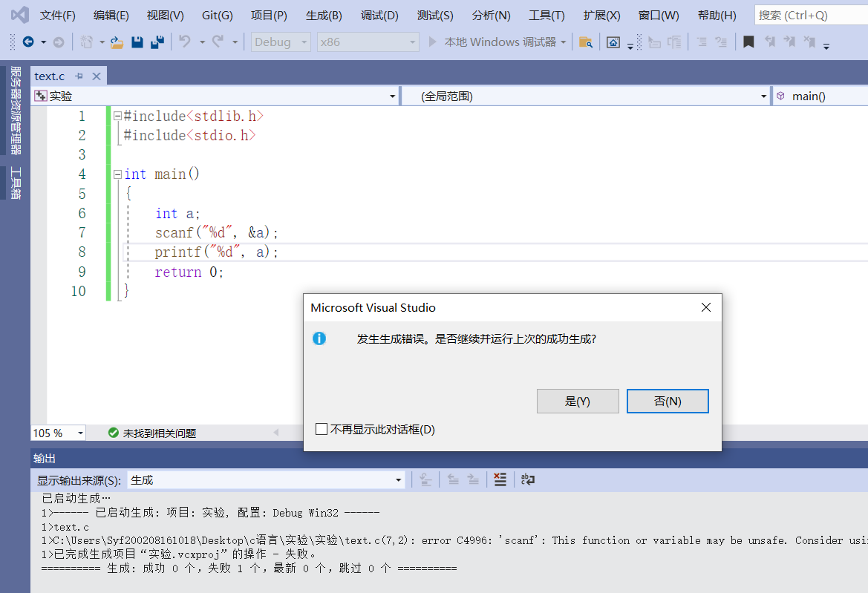This screenshot has height=593, width=868.
Task: Open the 帮助(H) menu
Action: point(717,16)
